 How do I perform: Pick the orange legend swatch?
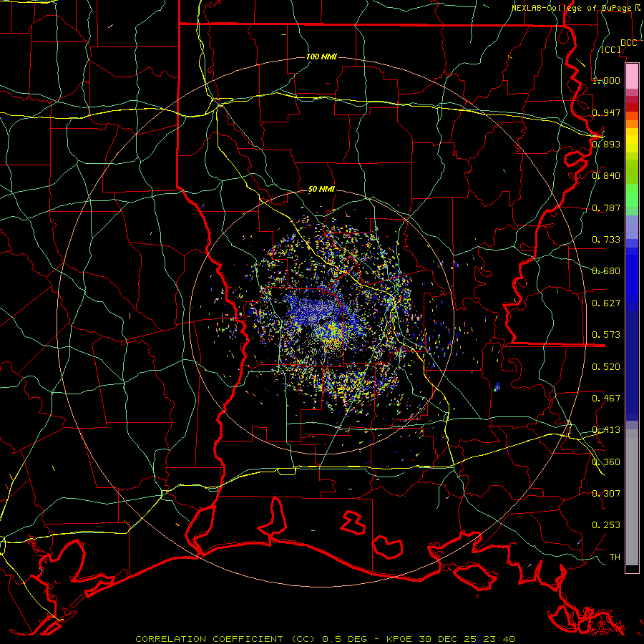click(x=632, y=124)
